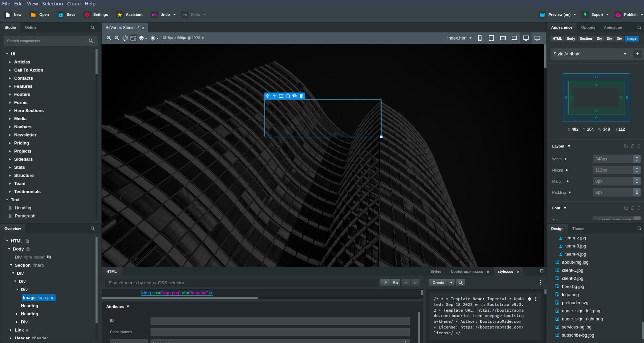Open the Cloud menu
The height and width of the screenshot is (343, 644).
click(74, 4)
